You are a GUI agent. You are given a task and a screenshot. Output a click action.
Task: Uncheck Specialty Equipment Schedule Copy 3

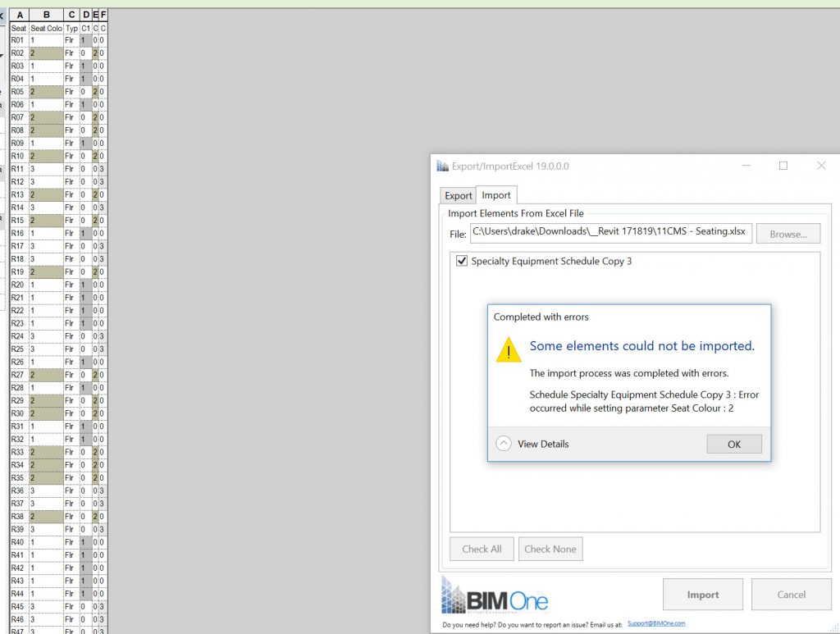[x=461, y=262]
